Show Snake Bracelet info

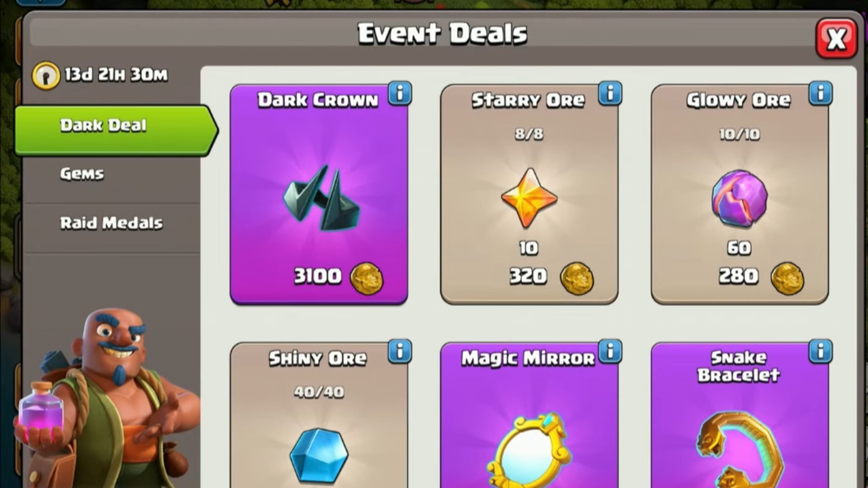click(821, 352)
